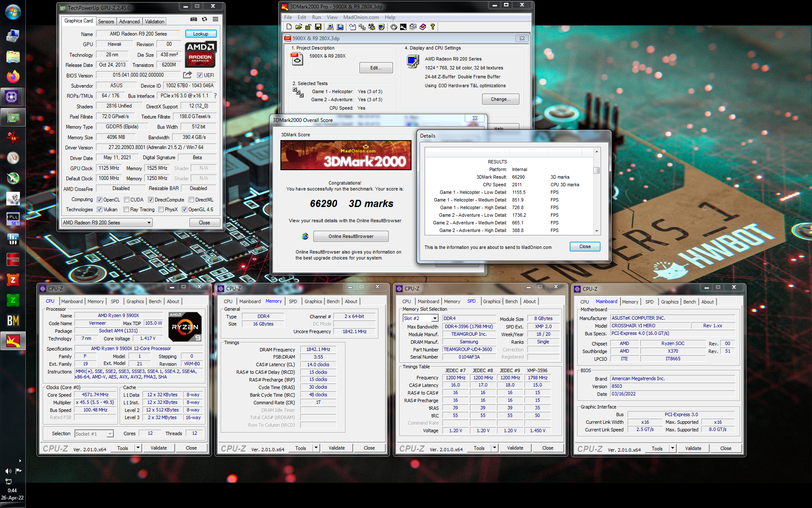This screenshot has height=508, width=812.
Task: Launch Firefox from the taskbar
Action: coord(13,77)
